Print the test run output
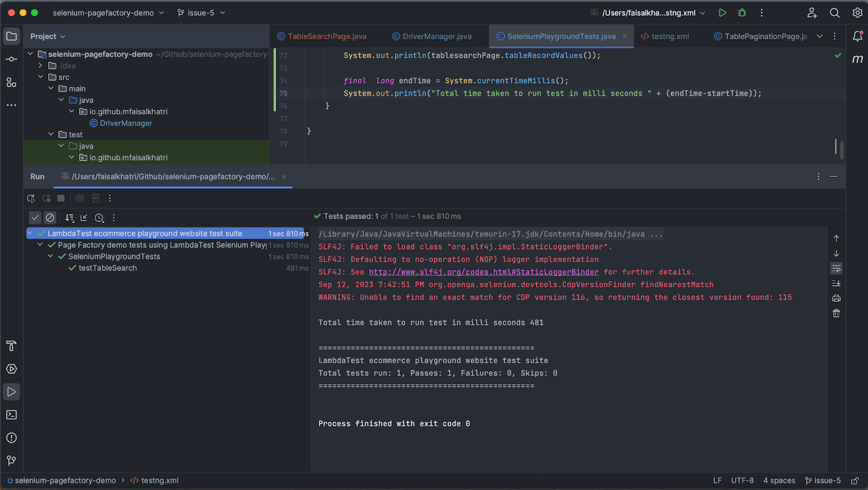The image size is (868, 490). pos(836,298)
